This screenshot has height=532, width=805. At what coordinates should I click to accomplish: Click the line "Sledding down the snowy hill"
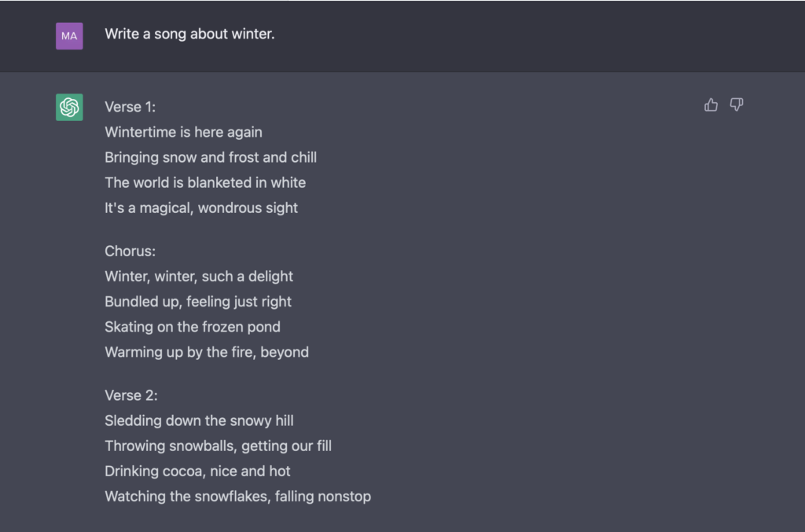pos(199,420)
